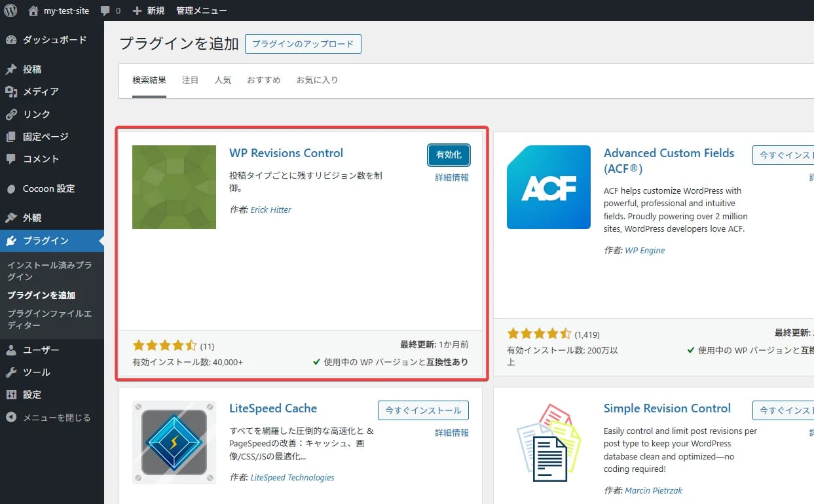This screenshot has height=504, width=814.
Task: Switch to the おすすめ tab
Action: [x=263, y=81]
